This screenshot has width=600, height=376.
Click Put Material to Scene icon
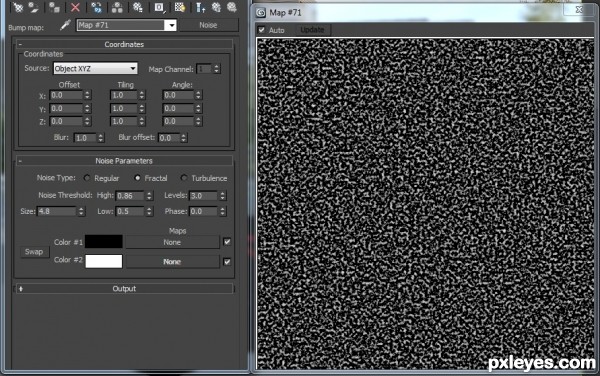[x=34, y=7]
